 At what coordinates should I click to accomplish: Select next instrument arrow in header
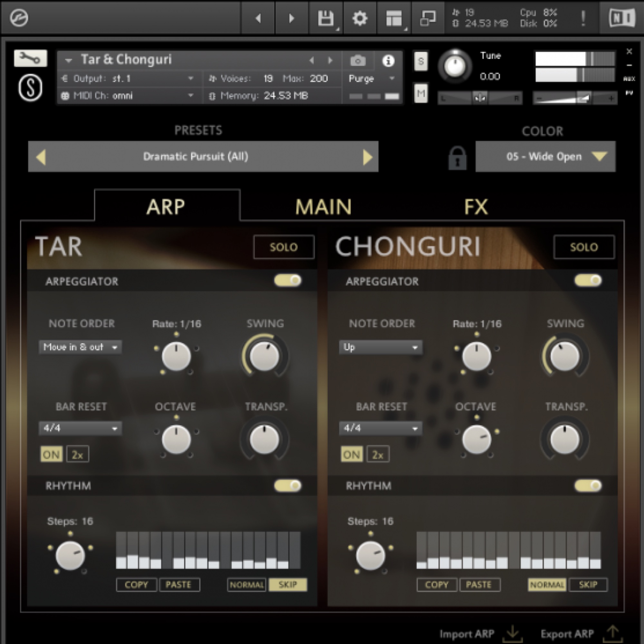[x=330, y=60]
